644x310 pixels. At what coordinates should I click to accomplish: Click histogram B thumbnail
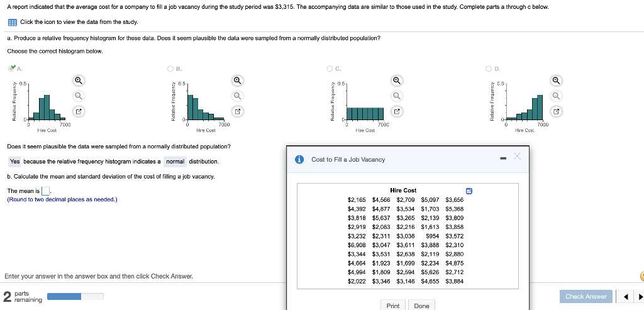click(201, 106)
